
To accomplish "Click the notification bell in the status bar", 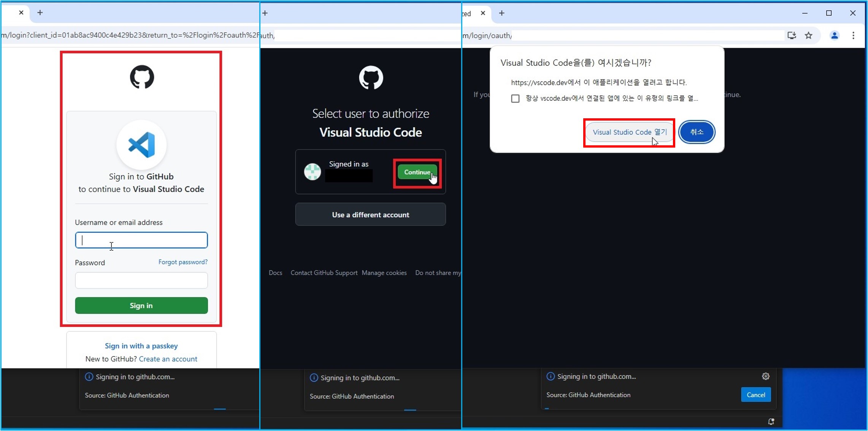I will pos(771,421).
